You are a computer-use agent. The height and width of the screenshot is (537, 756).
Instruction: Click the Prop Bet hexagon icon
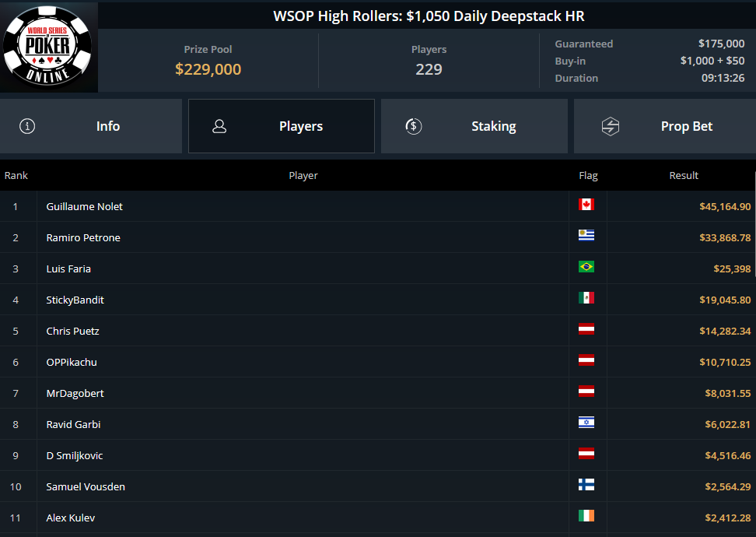(611, 126)
